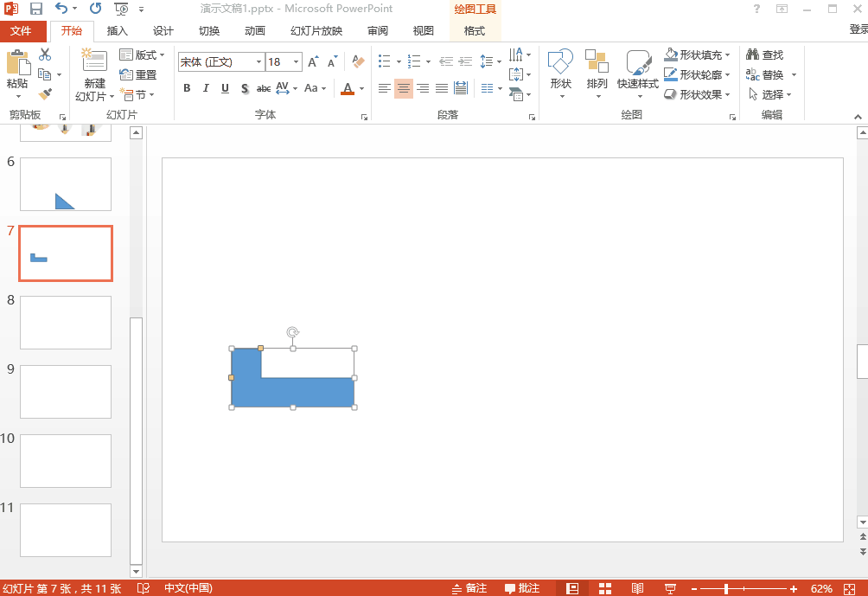Click the Format Painter brush icon
Image resolution: width=868 pixels, height=596 pixels.
(45, 94)
